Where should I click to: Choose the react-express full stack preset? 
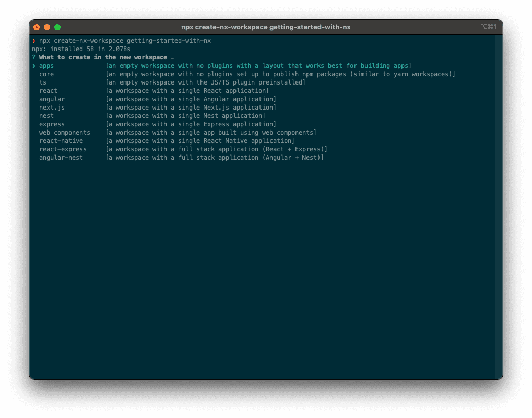pos(63,149)
